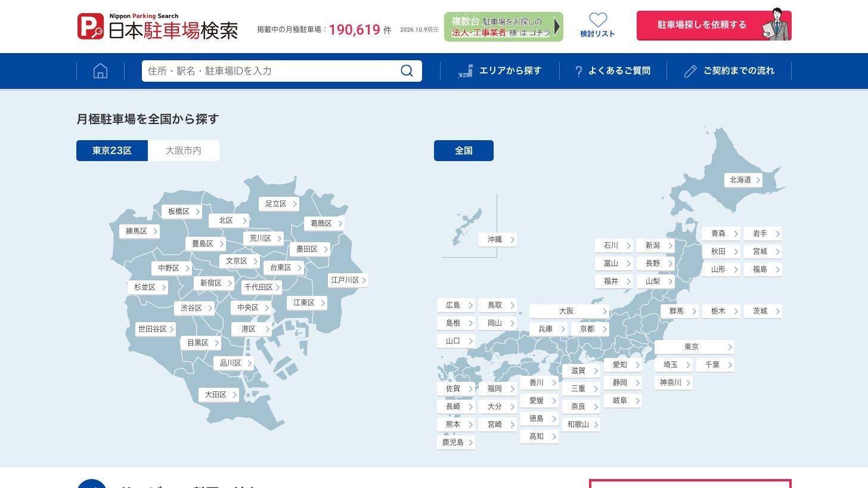Click the home icon in navigation bar
868x488 pixels.
(x=100, y=71)
